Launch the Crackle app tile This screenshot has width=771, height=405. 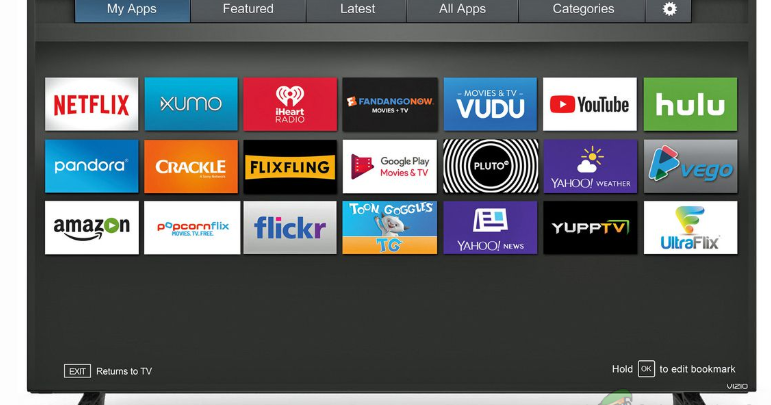coord(191,166)
